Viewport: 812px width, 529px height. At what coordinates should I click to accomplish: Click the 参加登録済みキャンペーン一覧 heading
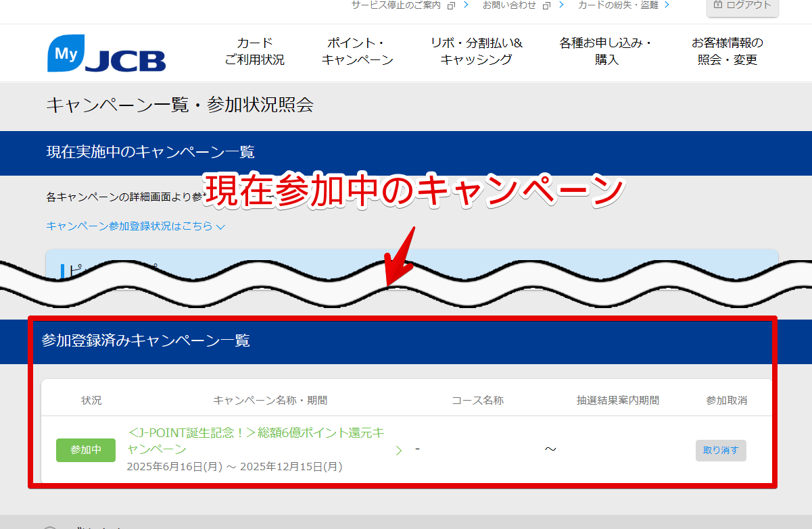click(x=145, y=341)
